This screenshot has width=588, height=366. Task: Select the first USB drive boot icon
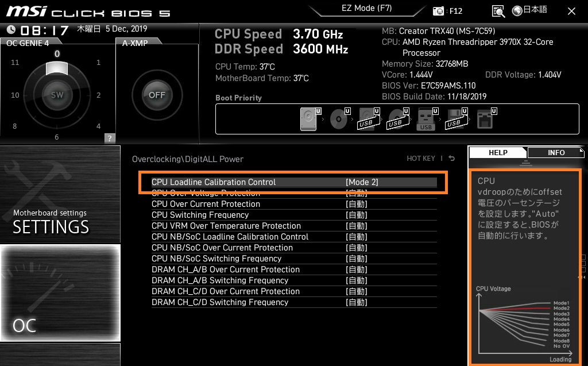[369, 119]
